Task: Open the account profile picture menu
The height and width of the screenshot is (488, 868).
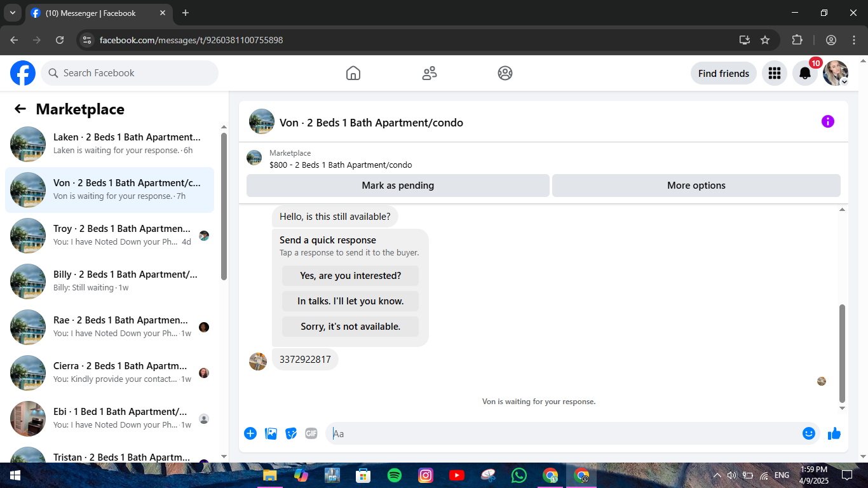Action: click(836, 73)
